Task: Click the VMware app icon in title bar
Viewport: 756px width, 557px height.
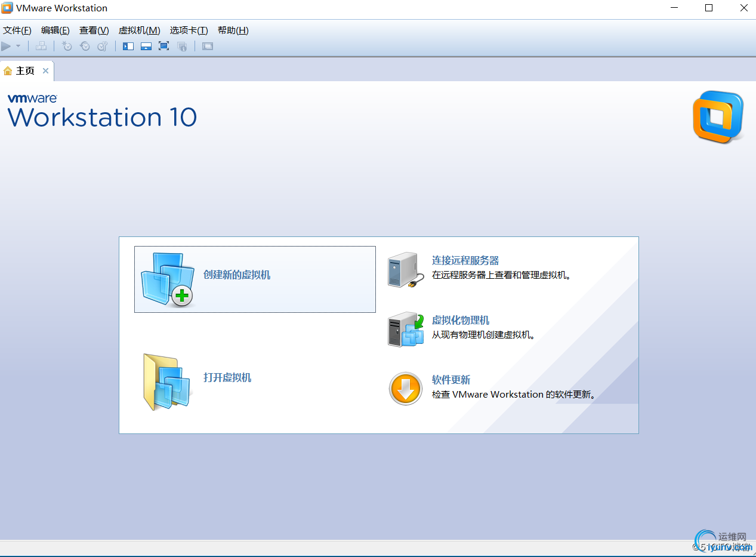Action: pos(7,8)
